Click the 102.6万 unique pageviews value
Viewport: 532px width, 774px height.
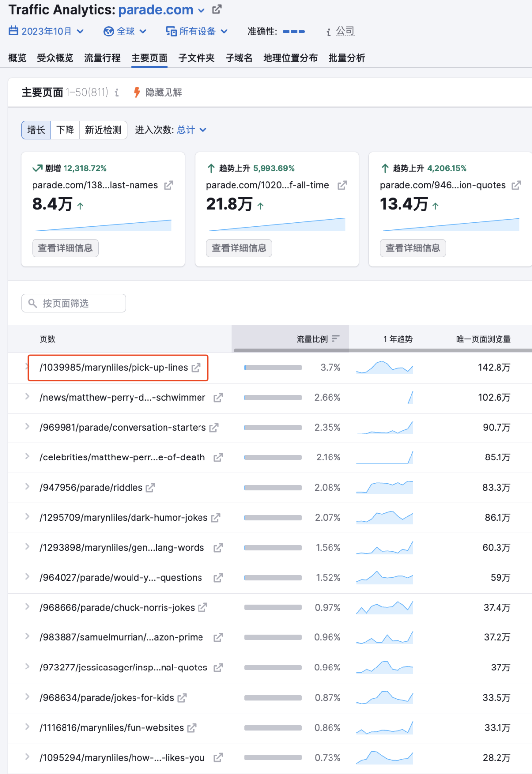click(494, 398)
